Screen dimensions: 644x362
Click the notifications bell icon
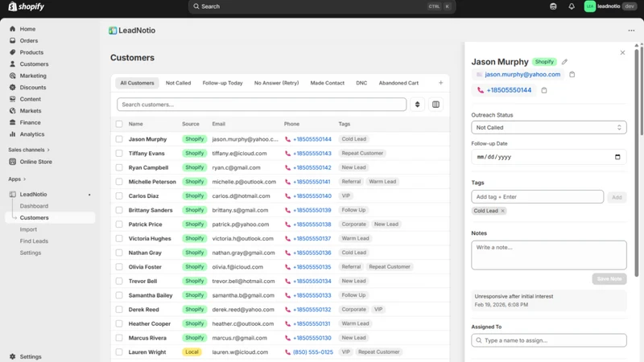[x=572, y=6]
